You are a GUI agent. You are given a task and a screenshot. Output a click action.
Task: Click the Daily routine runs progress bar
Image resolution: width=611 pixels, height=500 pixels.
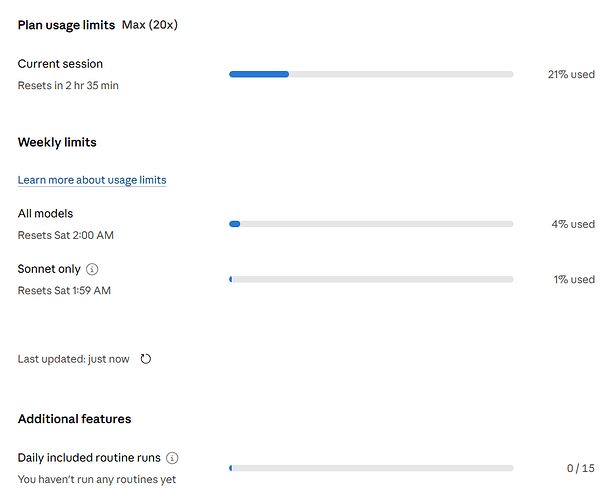click(371, 468)
